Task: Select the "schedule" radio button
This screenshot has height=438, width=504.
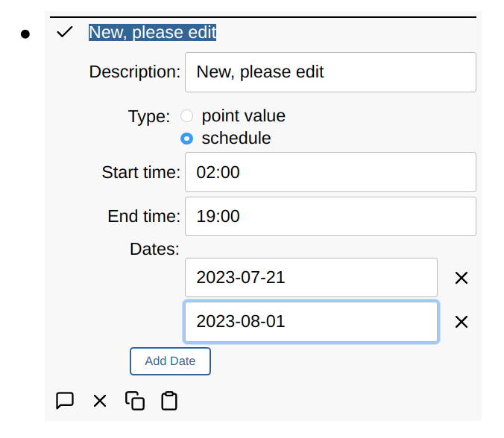Action: pos(187,139)
